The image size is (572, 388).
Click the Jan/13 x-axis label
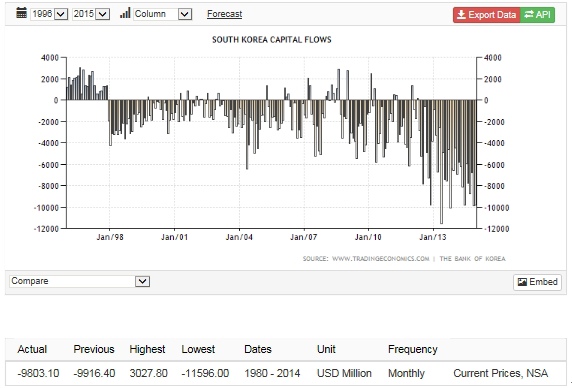pyautogui.click(x=433, y=237)
